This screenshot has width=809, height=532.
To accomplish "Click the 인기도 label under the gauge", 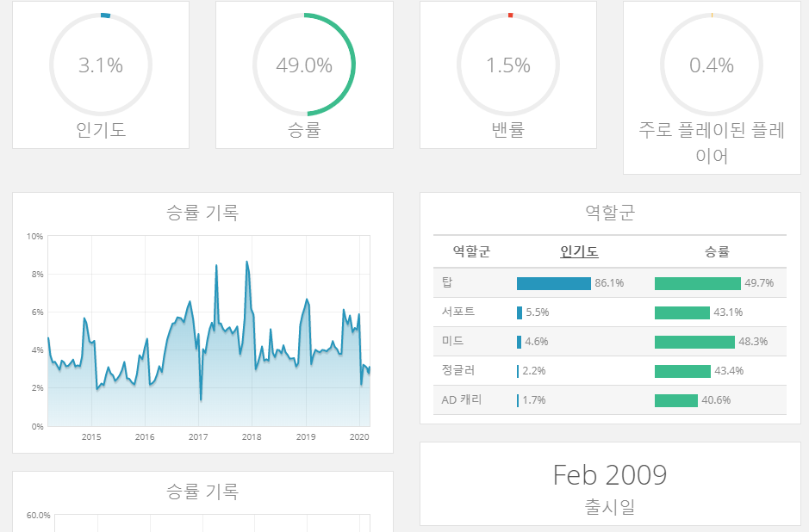I will click(x=101, y=130).
